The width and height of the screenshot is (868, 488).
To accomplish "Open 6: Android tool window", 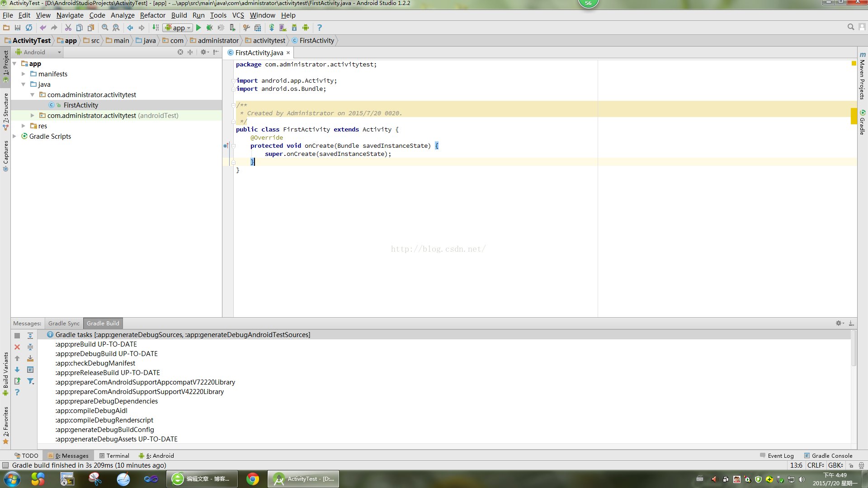I will [156, 455].
